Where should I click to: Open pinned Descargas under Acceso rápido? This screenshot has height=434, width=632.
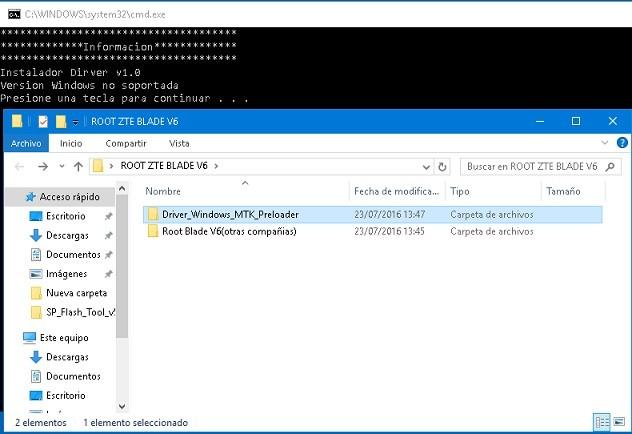coord(67,235)
